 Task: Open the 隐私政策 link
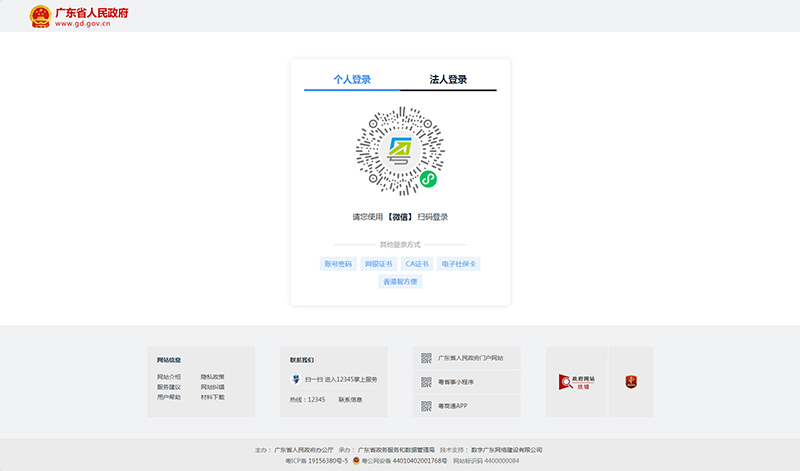click(212, 377)
